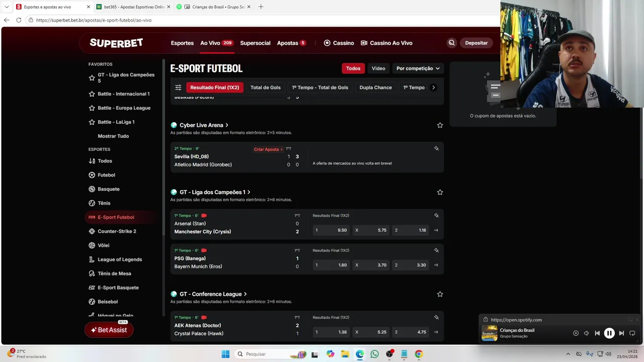Expand GT - Conference League competition

pos(213,294)
